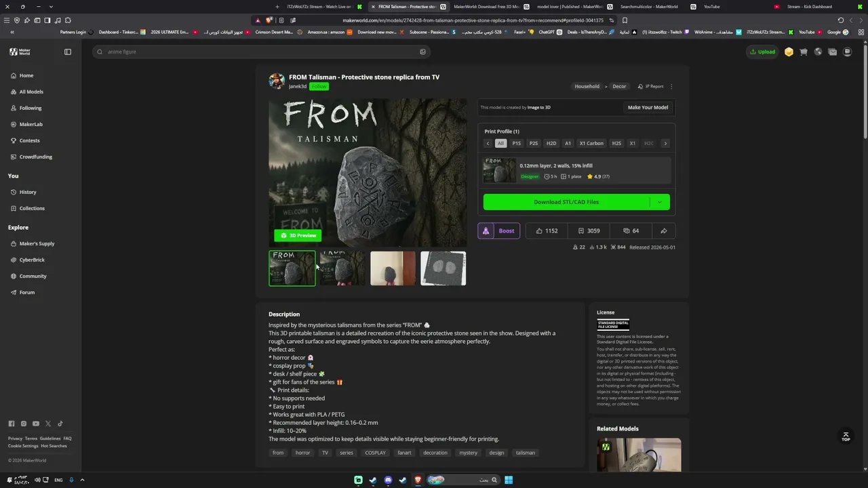868x488 pixels.
Task: Open the browser hamburger menu icon
Action: pyautogui.click(x=7, y=20)
